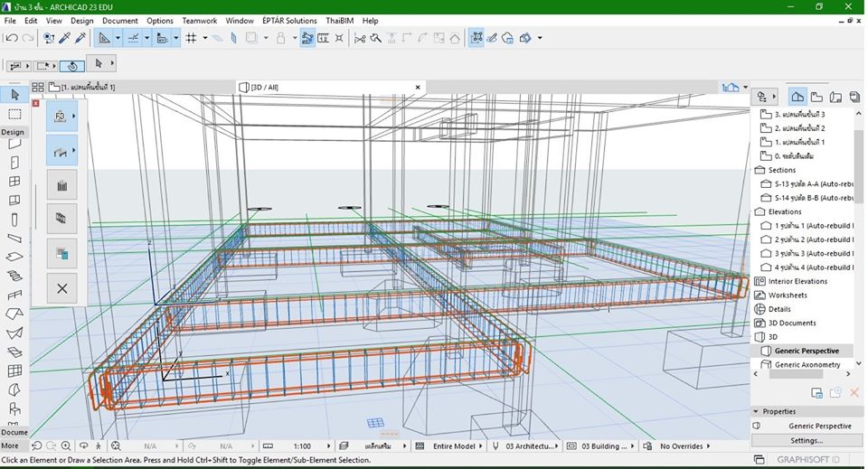This screenshot has height=469, width=868.
Task: Open the File menu
Action: pyautogui.click(x=10, y=21)
